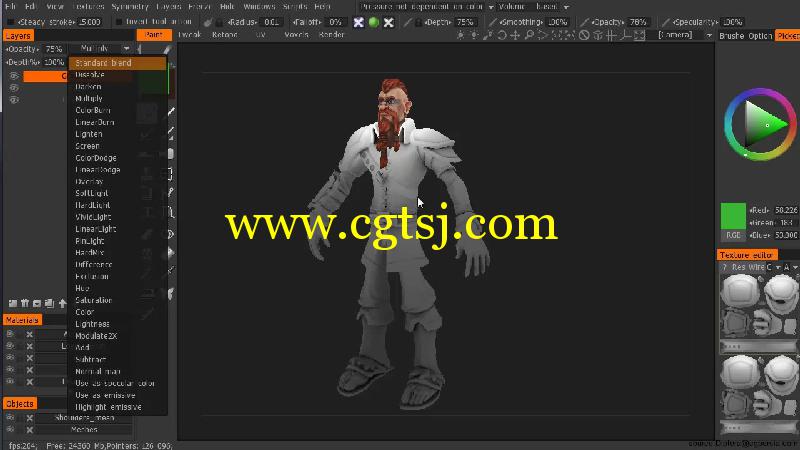Switch to the Voxels room tab
This screenshot has height=450, width=800.
tap(296, 35)
